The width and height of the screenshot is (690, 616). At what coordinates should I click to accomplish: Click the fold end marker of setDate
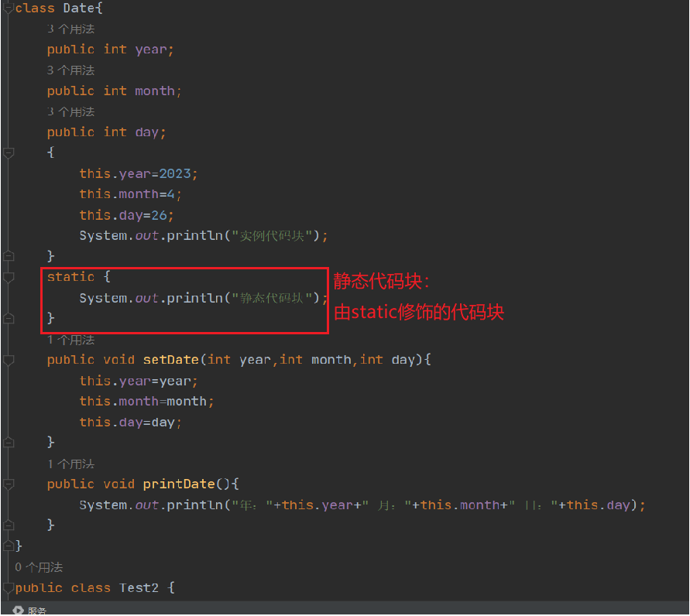[9, 443]
